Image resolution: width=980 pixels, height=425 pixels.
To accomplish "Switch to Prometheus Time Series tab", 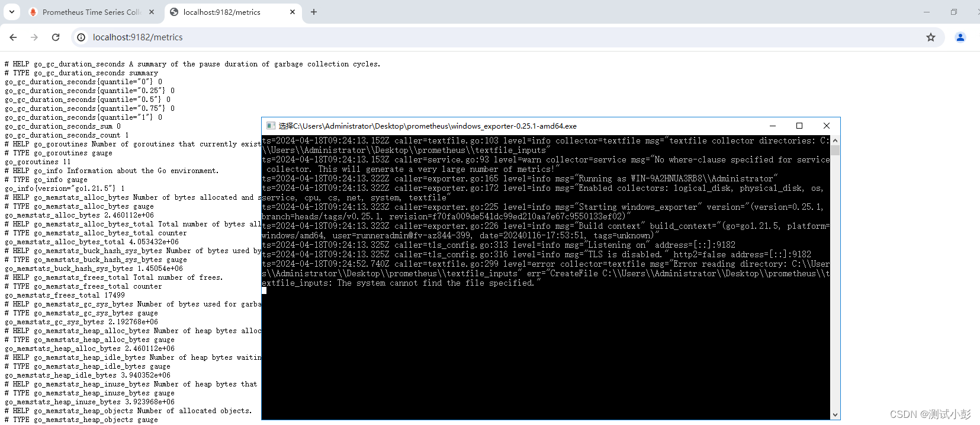I will [91, 12].
